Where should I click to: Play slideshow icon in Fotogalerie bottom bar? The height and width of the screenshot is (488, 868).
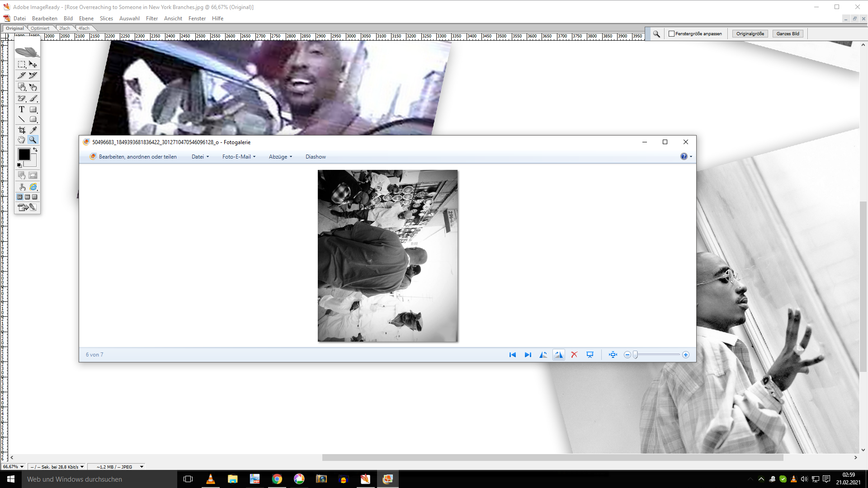click(590, 355)
